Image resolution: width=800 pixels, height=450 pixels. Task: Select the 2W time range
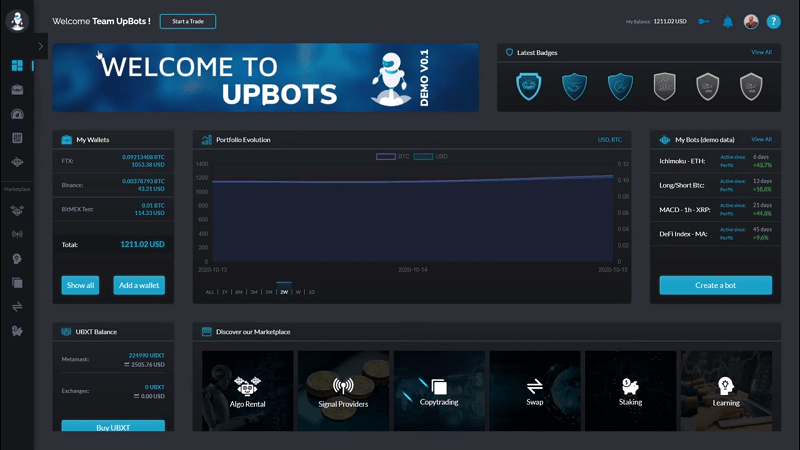click(284, 292)
